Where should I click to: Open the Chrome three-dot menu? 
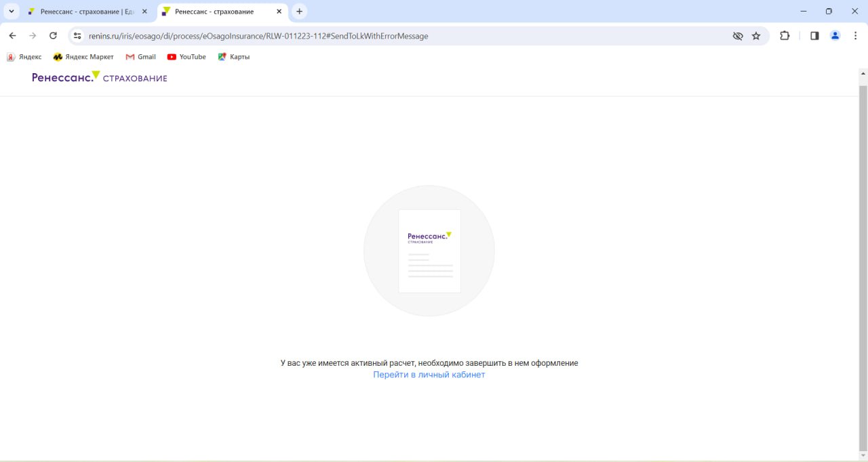(856, 36)
